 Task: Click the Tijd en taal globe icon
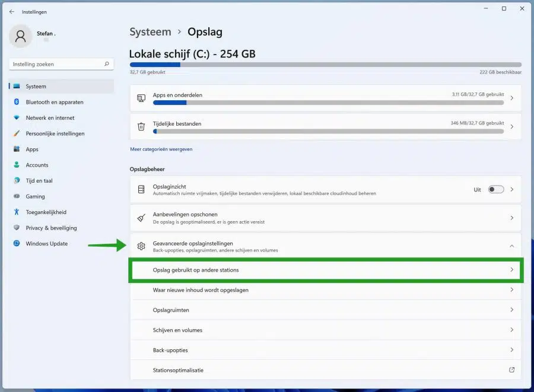pyautogui.click(x=17, y=180)
